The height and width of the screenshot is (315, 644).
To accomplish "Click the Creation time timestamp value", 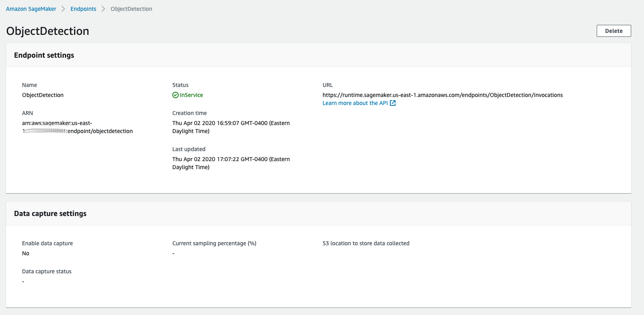I will point(231,127).
